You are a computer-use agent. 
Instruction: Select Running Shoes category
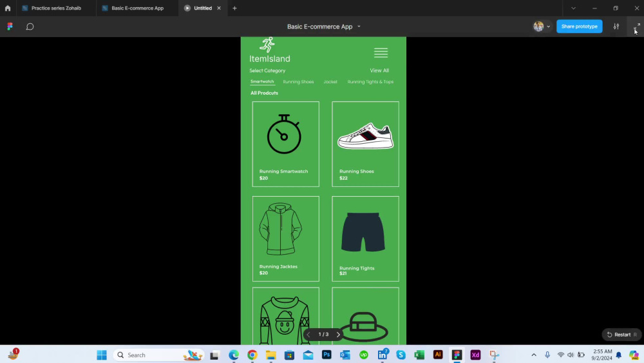tap(298, 82)
